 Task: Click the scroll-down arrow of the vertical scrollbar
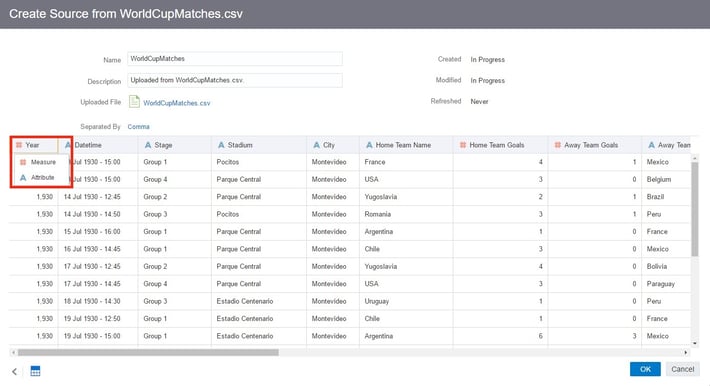tap(695, 343)
